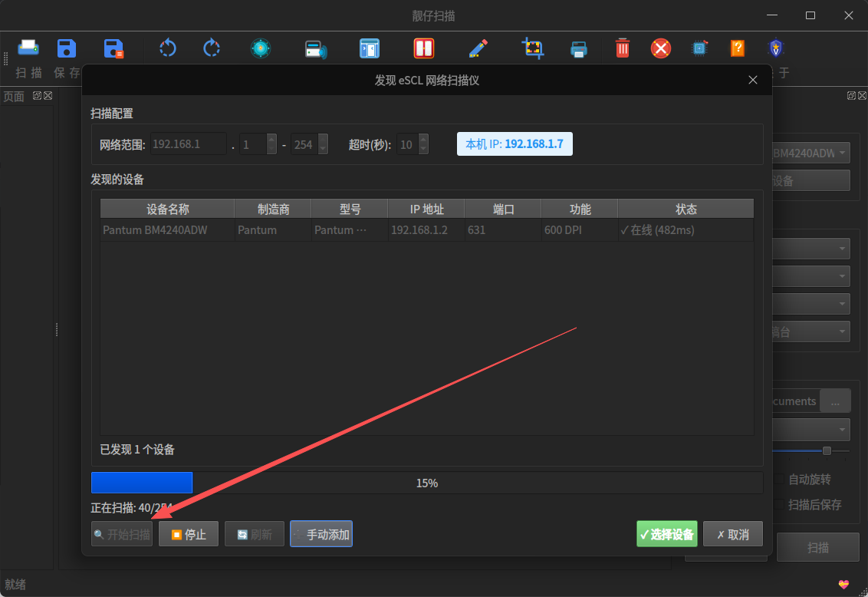This screenshot has height=597, width=868.
Task: Click the red circle X toolbar icon
Action: (x=660, y=48)
